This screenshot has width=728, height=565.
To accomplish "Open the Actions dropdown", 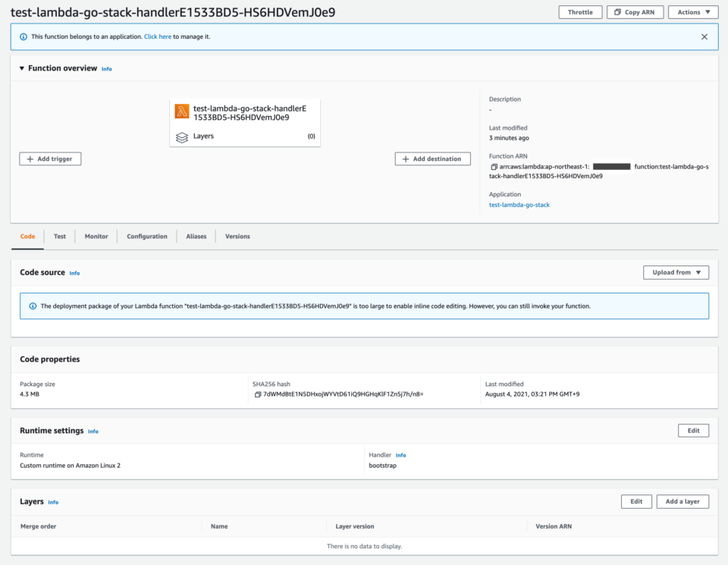I will pyautogui.click(x=692, y=11).
